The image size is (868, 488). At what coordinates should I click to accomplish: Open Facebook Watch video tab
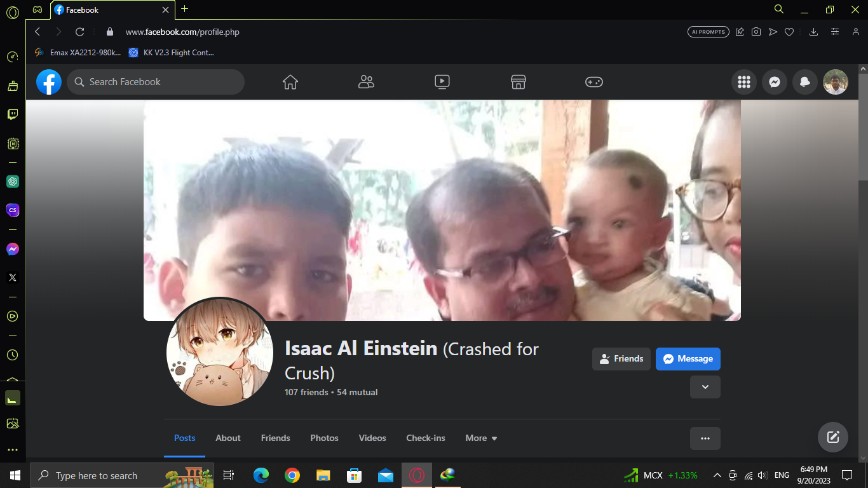(442, 82)
